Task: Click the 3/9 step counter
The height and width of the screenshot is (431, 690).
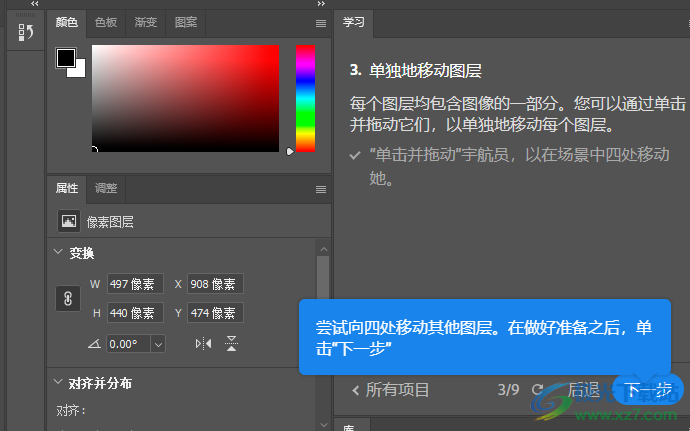Action: click(x=508, y=390)
